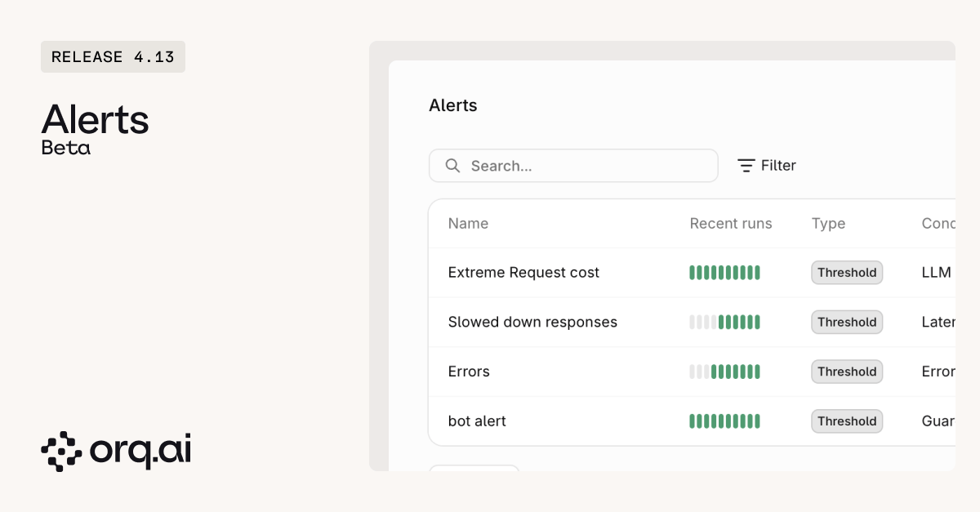Click the LLM condition in Extreme Request cost row
Screen dimensions: 980x512
(x=937, y=273)
